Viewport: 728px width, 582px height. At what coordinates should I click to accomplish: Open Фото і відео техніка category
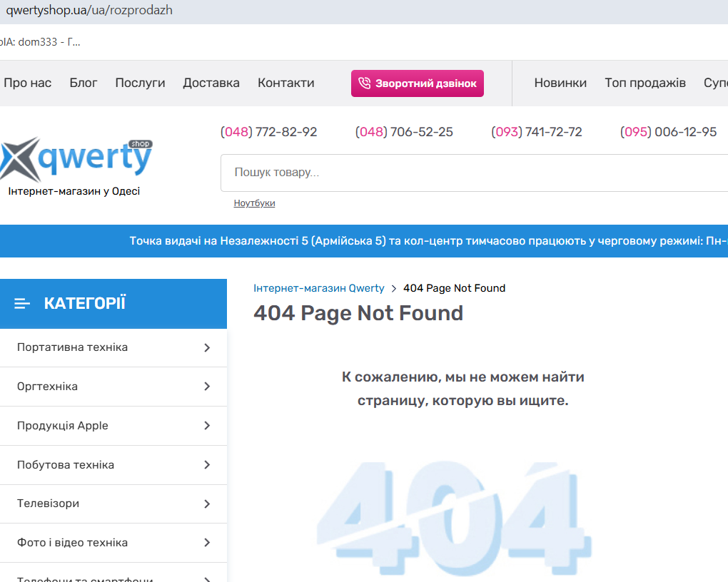[72, 543]
